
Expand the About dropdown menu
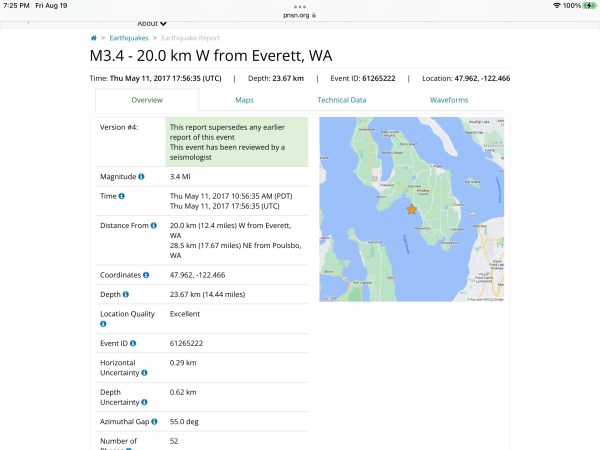(152, 22)
